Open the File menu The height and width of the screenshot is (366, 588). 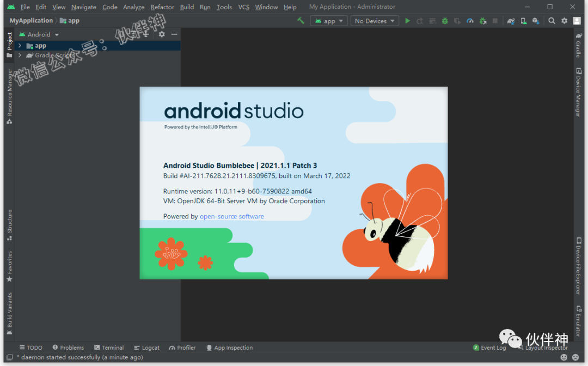click(x=25, y=7)
